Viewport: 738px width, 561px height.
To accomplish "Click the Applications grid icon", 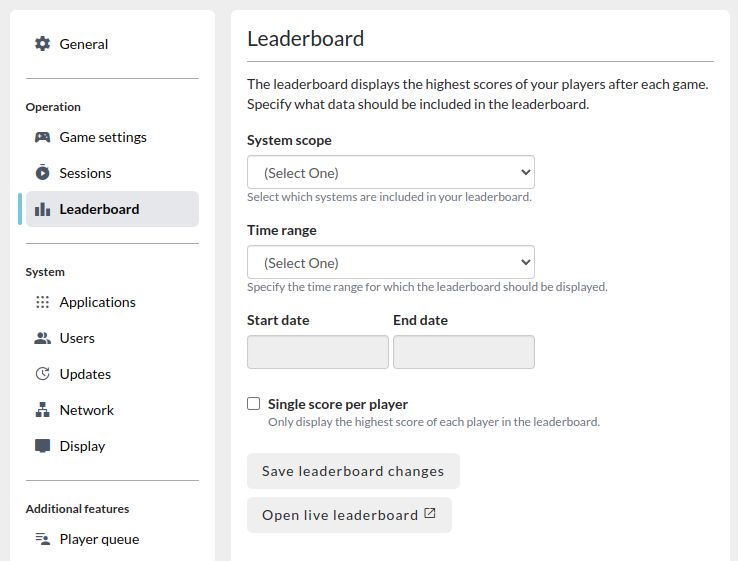I will pyautogui.click(x=42, y=302).
